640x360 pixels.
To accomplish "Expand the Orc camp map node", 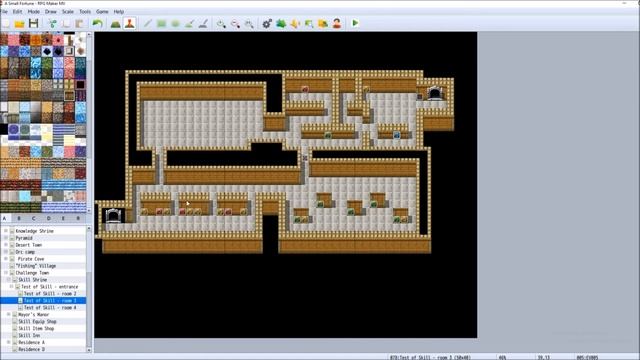I will (x=6, y=252).
